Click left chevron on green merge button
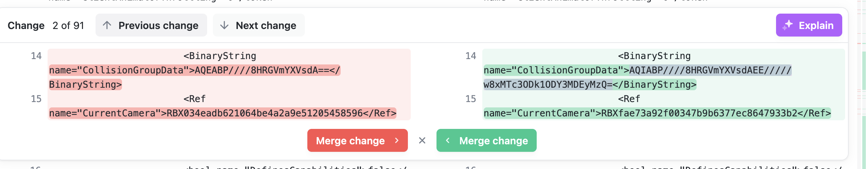Viewport: 868px width, 169px height. 448,140
